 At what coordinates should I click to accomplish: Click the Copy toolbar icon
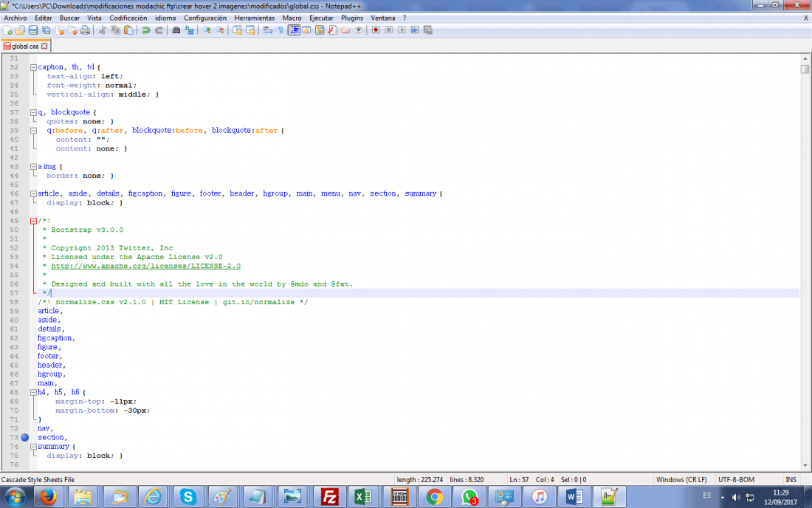coord(115,30)
